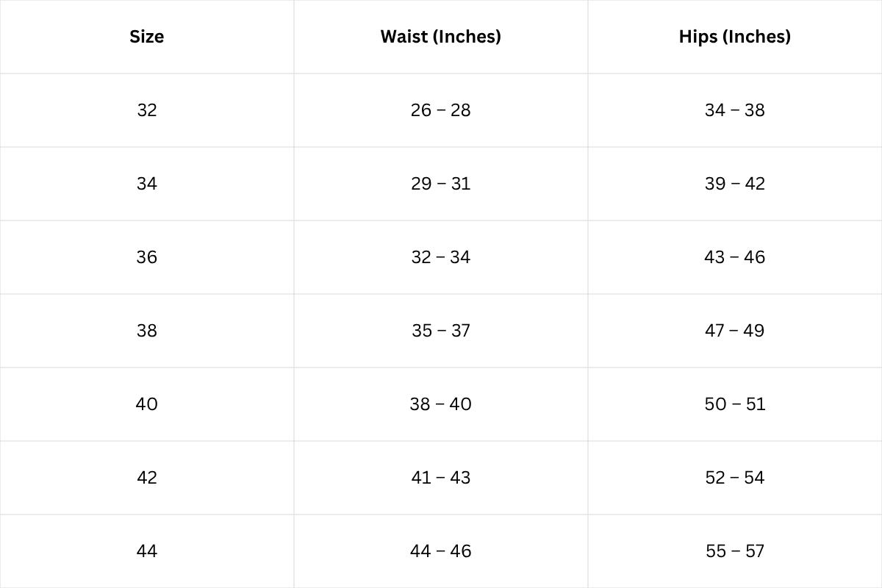The height and width of the screenshot is (588, 882).
Task: Select the size 40 cell
Action: pyautogui.click(x=147, y=404)
